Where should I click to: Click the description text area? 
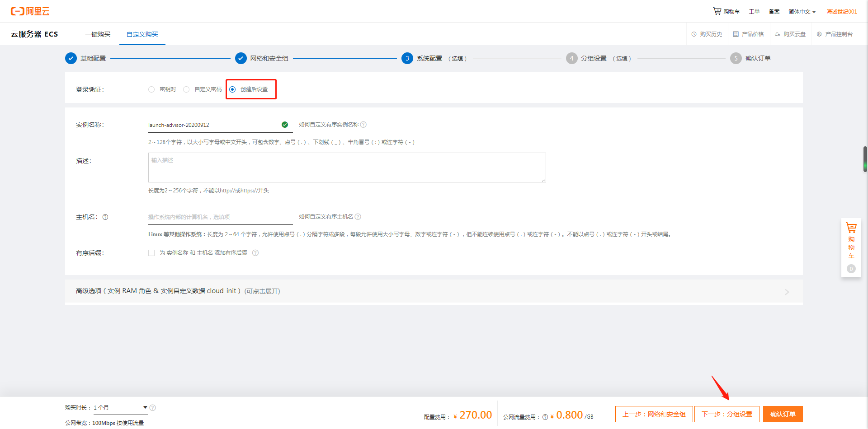pyautogui.click(x=347, y=168)
